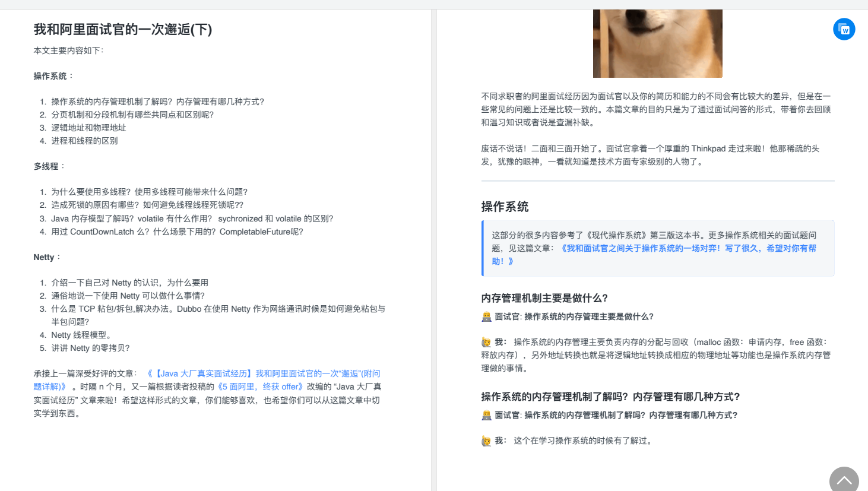Select the 操作系统 section heading on right page

click(x=505, y=207)
